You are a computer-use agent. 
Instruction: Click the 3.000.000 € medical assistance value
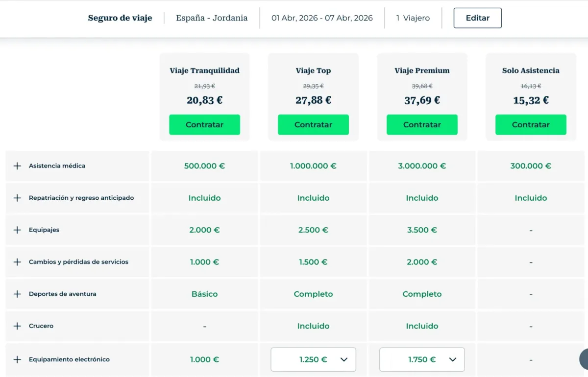pos(422,166)
